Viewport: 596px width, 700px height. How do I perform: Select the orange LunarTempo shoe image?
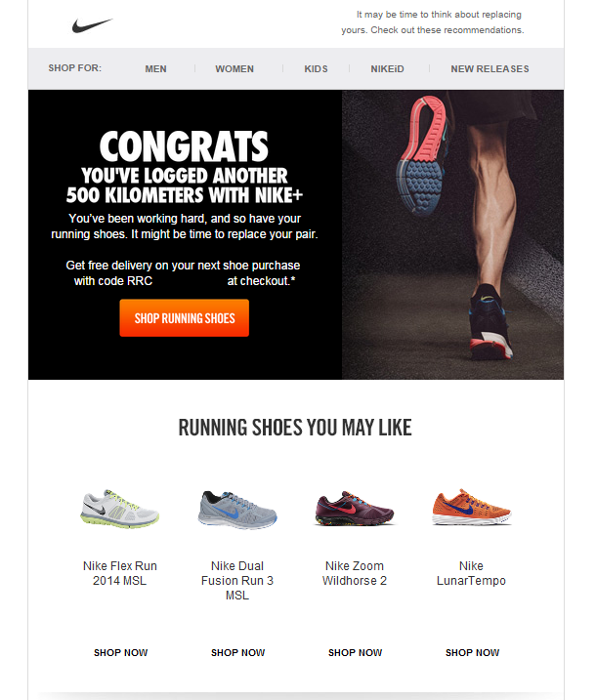(471, 507)
